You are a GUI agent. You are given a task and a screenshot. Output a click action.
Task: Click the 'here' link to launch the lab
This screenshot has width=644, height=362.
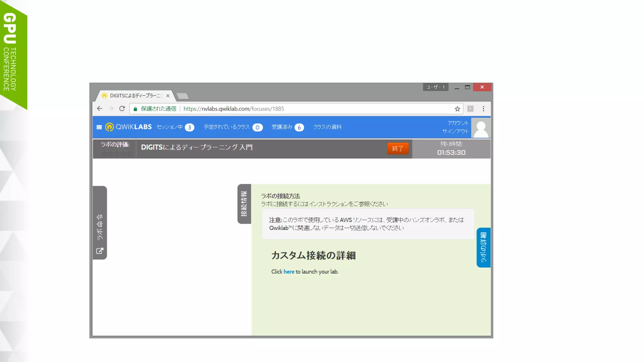pos(289,272)
